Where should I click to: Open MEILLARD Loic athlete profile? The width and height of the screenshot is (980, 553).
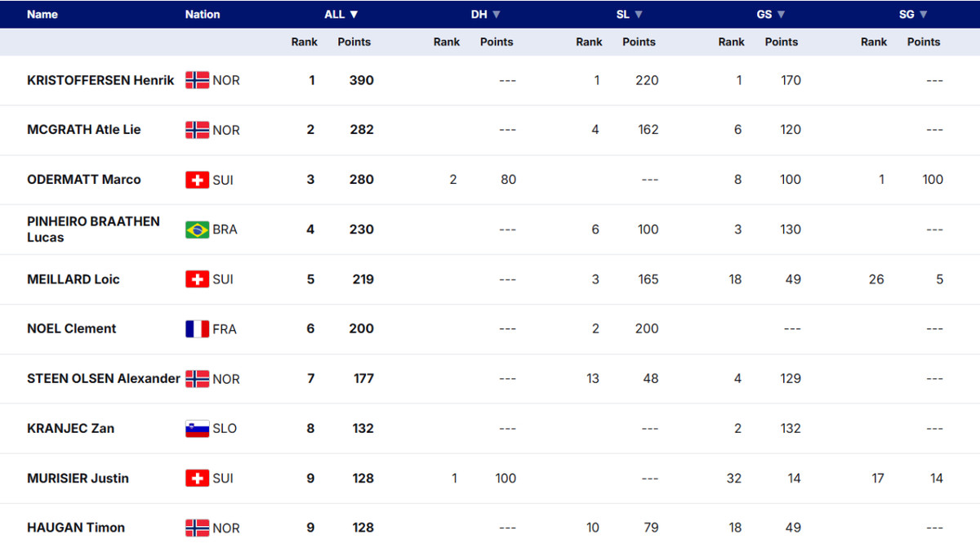click(x=73, y=279)
